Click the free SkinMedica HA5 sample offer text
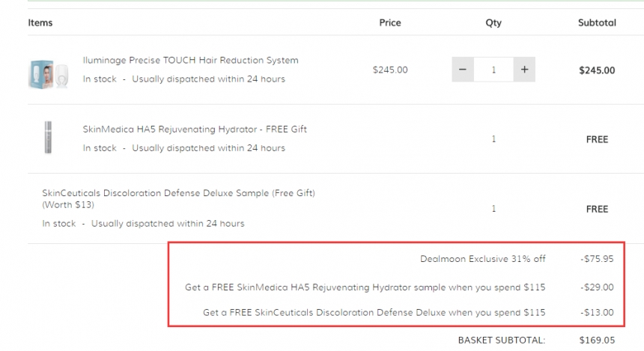This screenshot has width=644, height=351. point(365,287)
